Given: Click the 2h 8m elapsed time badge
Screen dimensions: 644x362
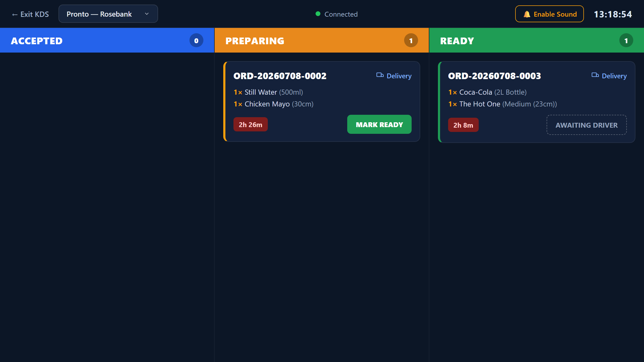Looking at the screenshot, I should point(463,125).
